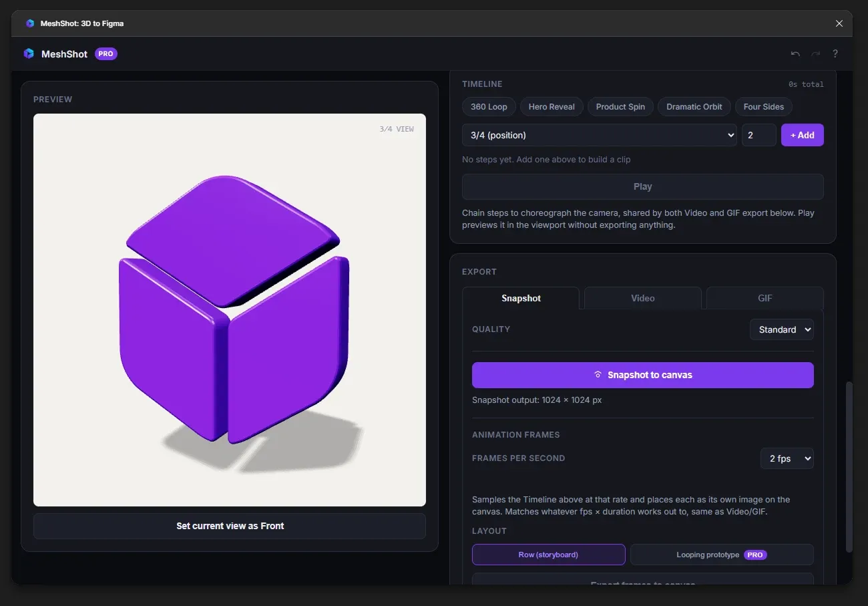Switch to the Snapshot export tab
Screen dimensions: 868x606
pyautogui.click(x=521, y=299)
